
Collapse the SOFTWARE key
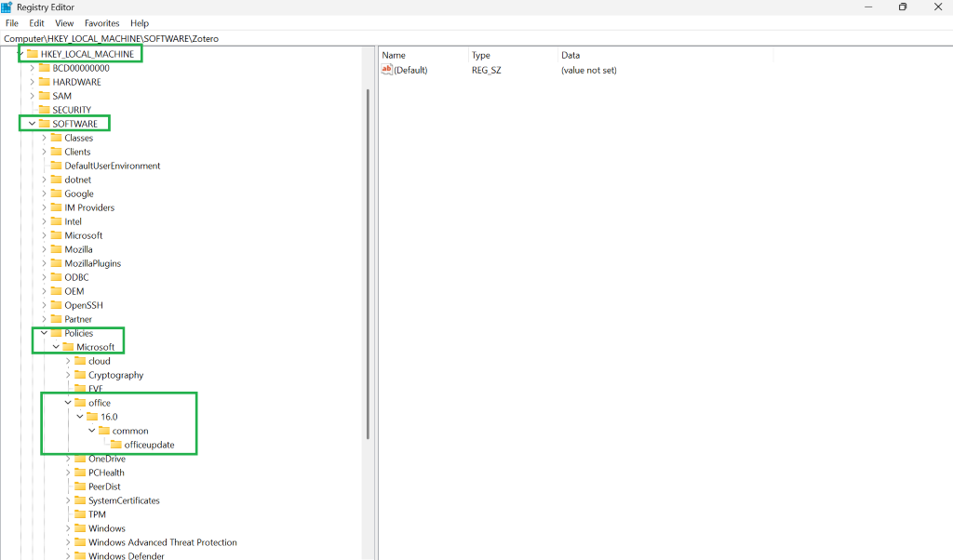pyautogui.click(x=33, y=124)
